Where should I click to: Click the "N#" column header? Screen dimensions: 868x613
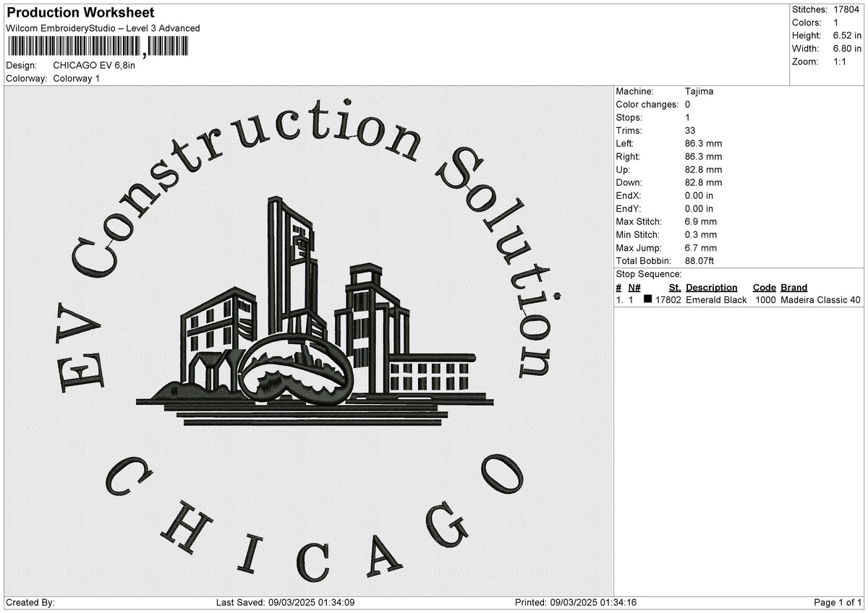pyautogui.click(x=634, y=288)
